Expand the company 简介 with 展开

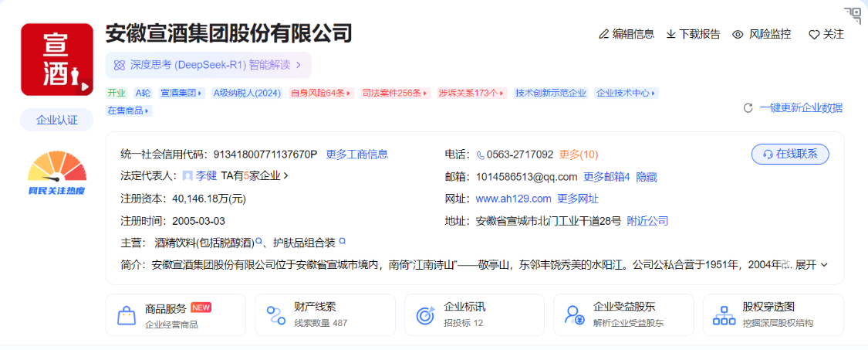tap(811, 264)
